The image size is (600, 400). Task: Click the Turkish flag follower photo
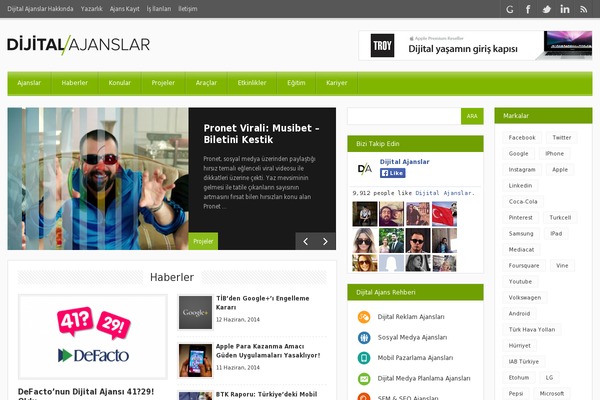[x=444, y=214]
